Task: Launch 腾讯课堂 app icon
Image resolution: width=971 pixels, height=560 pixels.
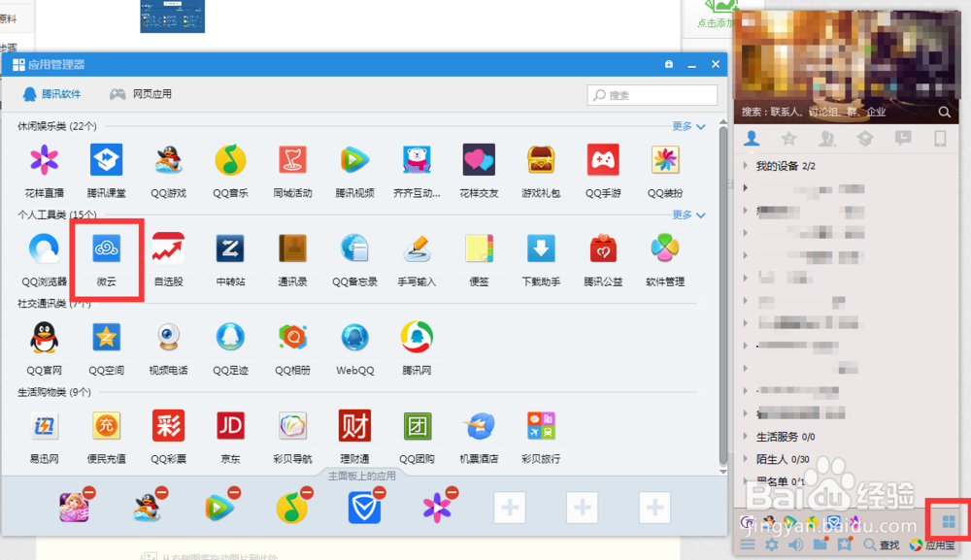Action: tap(107, 160)
